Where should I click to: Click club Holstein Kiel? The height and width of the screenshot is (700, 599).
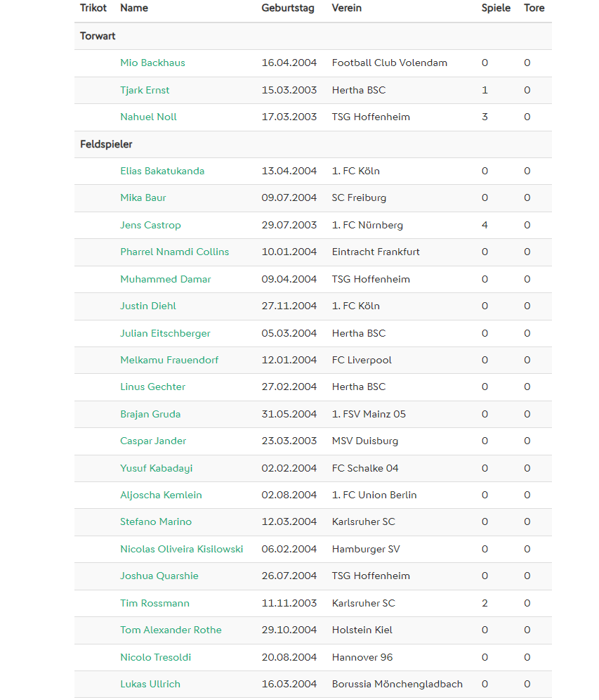(362, 630)
